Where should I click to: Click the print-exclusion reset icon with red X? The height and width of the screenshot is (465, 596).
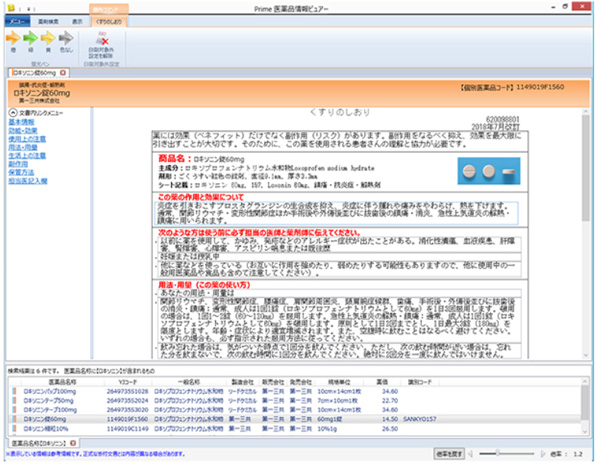(101, 40)
